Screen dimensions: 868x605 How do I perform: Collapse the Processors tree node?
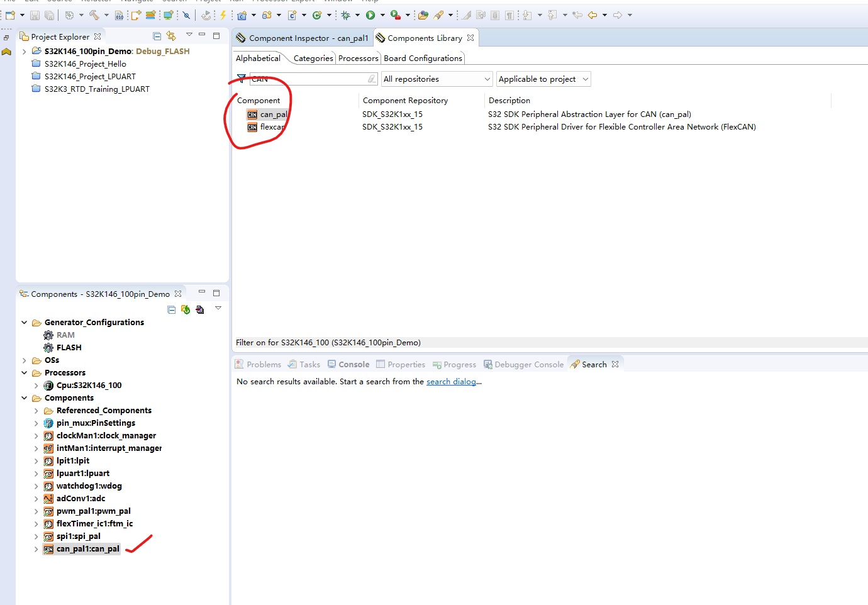[x=24, y=372]
